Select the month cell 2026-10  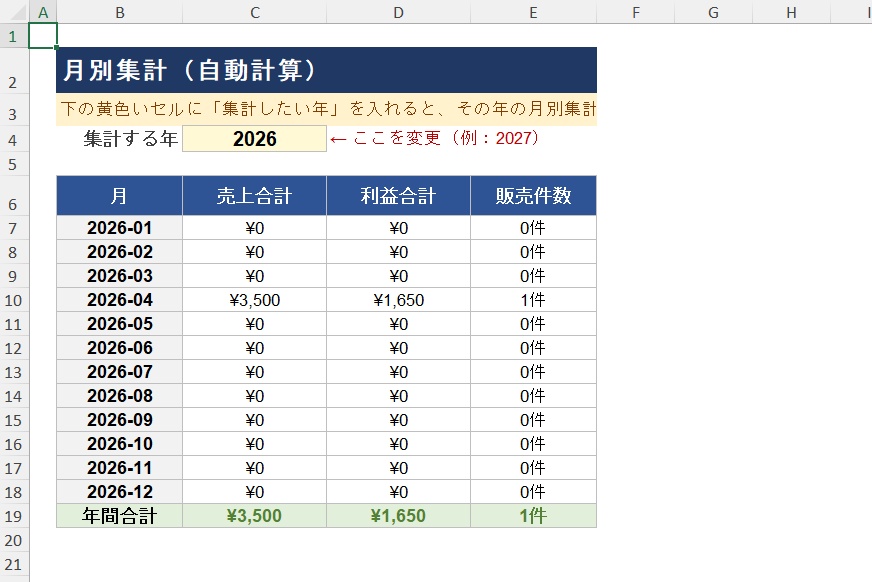click(x=120, y=444)
